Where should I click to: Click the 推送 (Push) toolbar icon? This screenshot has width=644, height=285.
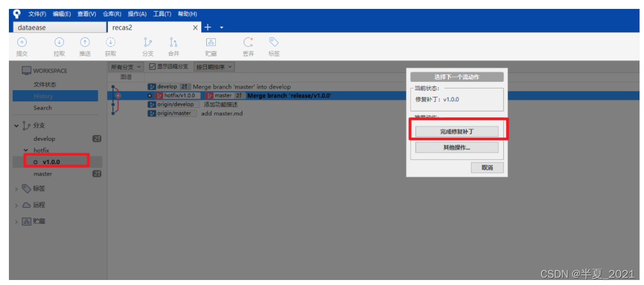pos(85,42)
